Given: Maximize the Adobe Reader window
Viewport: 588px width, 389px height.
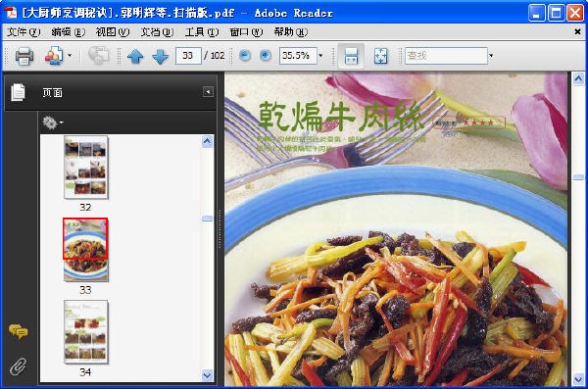Looking at the screenshot, I should point(556,13).
